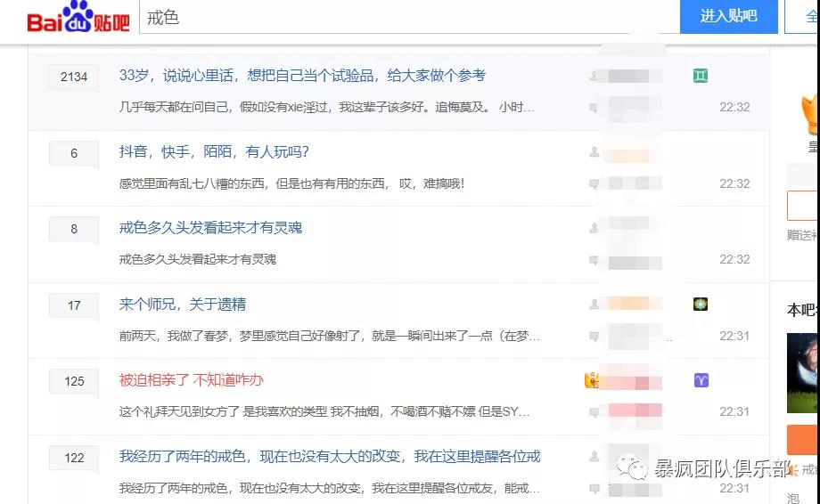Image resolution: width=820 pixels, height=504 pixels.
Task: Click reply count 122
Action: 74,458
